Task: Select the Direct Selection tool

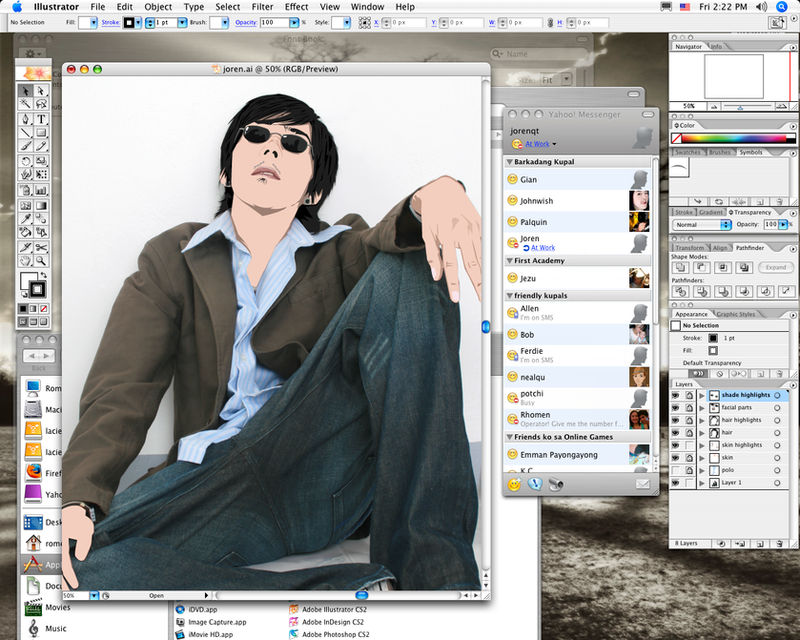Action: pos(41,91)
